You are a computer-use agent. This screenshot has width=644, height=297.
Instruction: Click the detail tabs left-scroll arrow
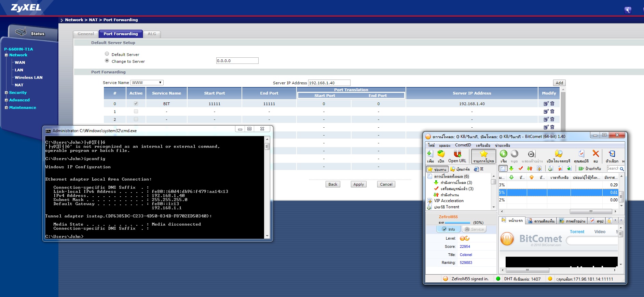tap(616, 221)
